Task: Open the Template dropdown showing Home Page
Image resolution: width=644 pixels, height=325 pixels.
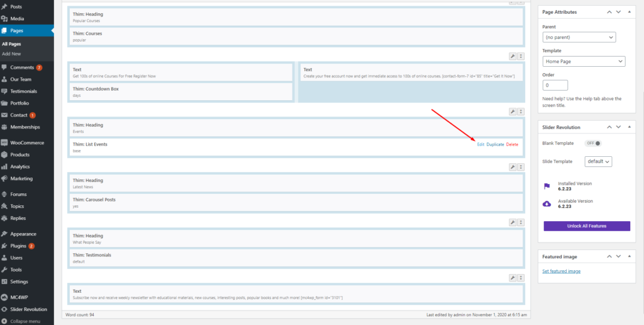Action: click(584, 61)
